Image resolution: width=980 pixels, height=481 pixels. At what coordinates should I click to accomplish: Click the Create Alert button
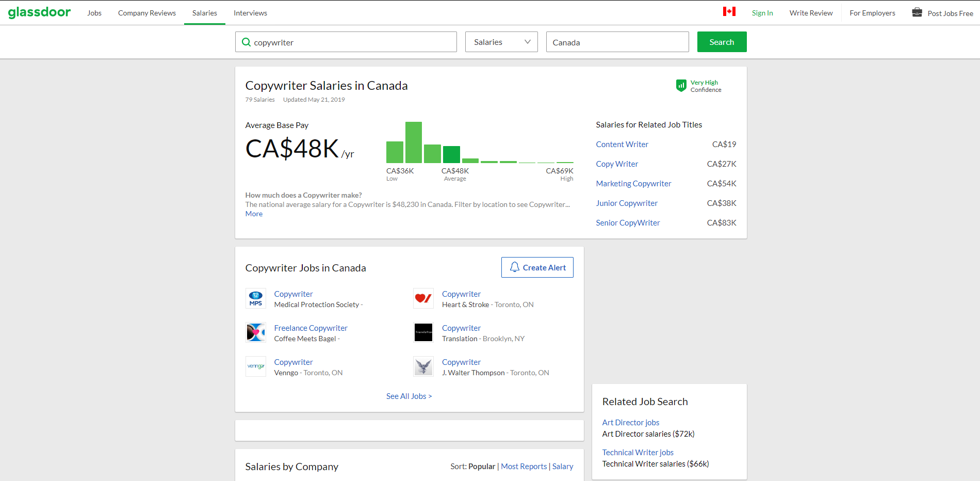537,267
